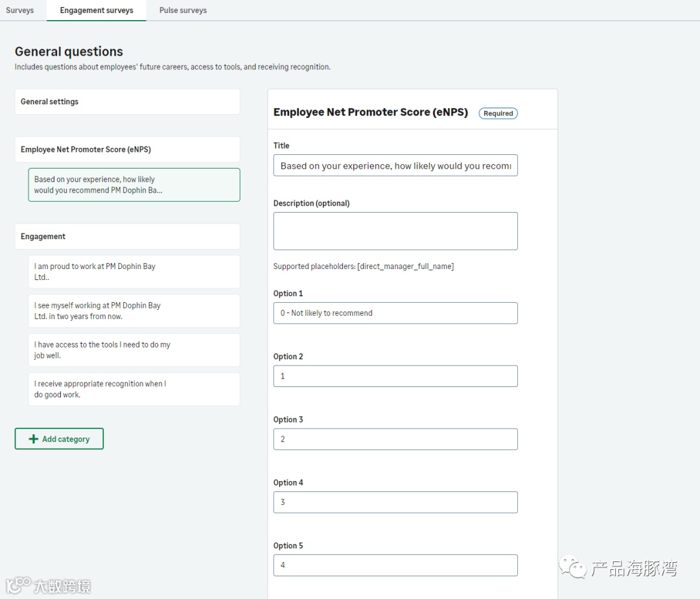Focus the Description (optional) text box
This screenshot has width=700, height=599.
pyautogui.click(x=395, y=231)
